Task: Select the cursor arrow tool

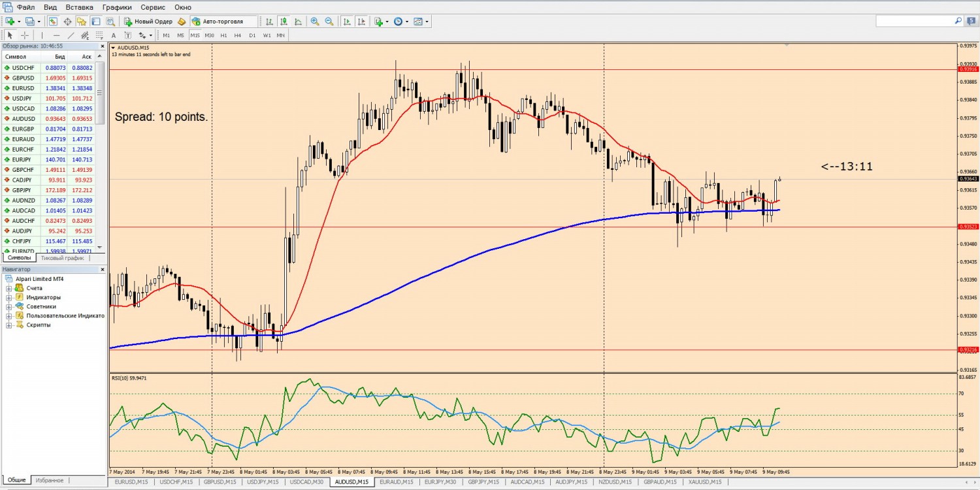Action: pyautogui.click(x=10, y=35)
